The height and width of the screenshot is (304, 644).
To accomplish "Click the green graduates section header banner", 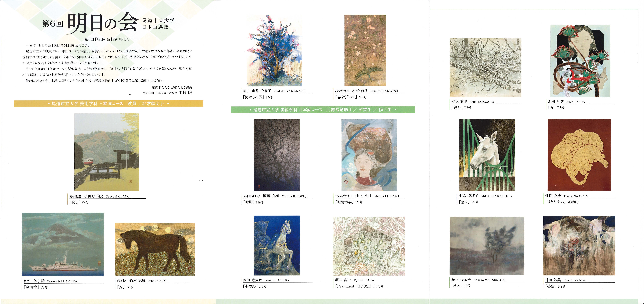I will pyautogui.click(x=323, y=110).
